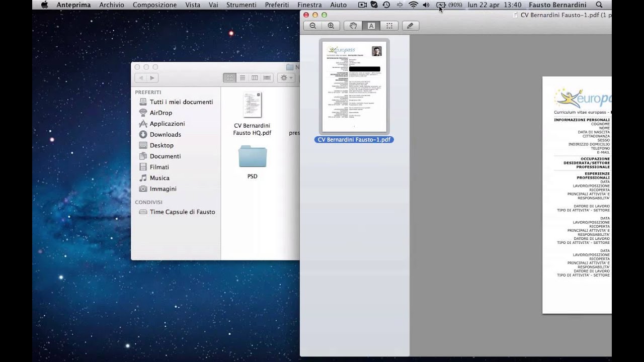The width and height of the screenshot is (644, 362).
Task: Click the CV Bernardini Fausto-1.pdf thumbnail label
Action: click(x=354, y=140)
